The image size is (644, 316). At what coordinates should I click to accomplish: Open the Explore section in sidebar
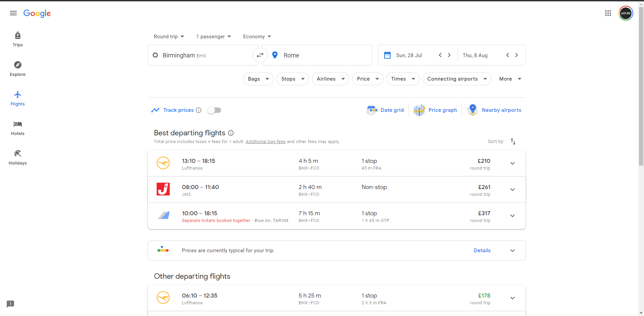[x=17, y=69]
